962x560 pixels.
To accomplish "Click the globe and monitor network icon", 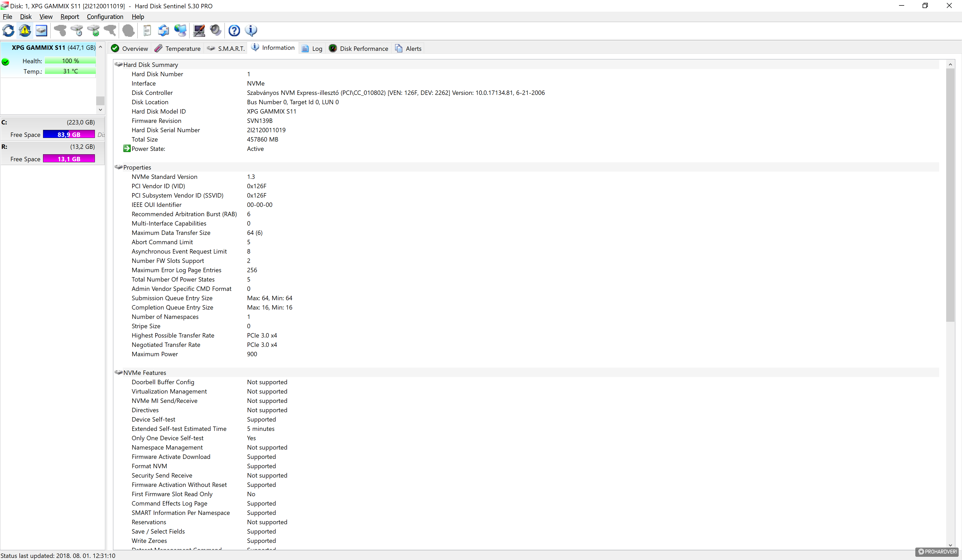I will [x=180, y=31].
